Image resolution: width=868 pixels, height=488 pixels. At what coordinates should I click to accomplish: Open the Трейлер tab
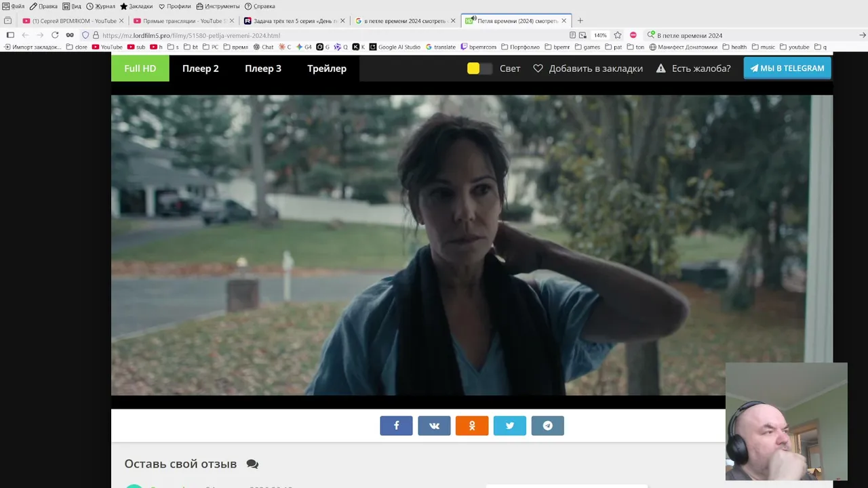click(x=327, y=68)
